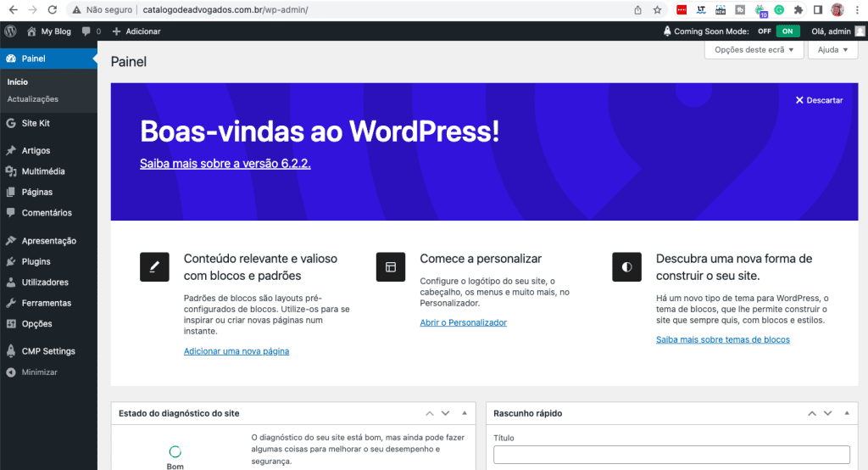This screenshot has height=470, width=868.
Task: Click the pencil icon for blocks and patterns
Action: tap(154, 266)
